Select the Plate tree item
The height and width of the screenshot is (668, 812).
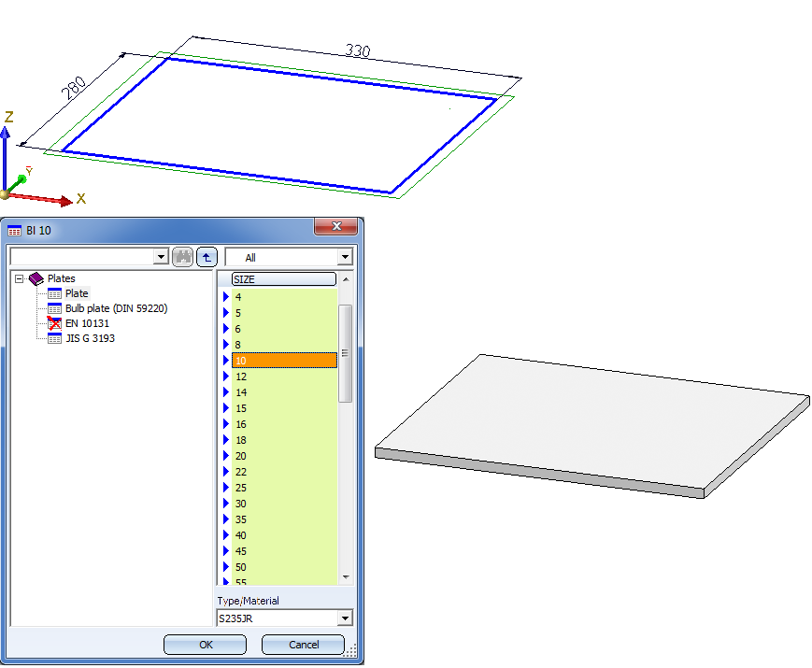click(x=77, y=293)
